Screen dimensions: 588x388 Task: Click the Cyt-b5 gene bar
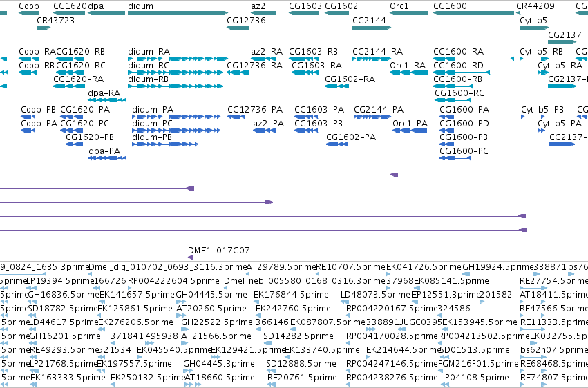[x=534, y=28]
